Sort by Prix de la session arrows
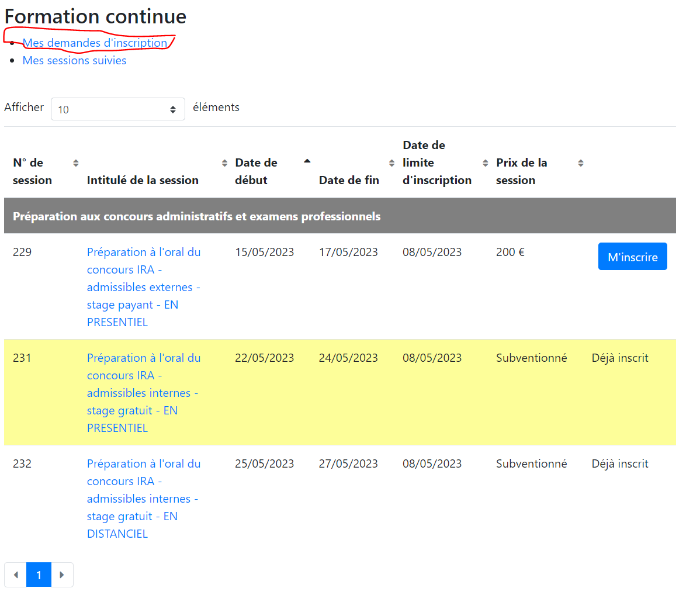Viewport: 700px width, 595px height. pyautogui.click(x=580, y=163)
